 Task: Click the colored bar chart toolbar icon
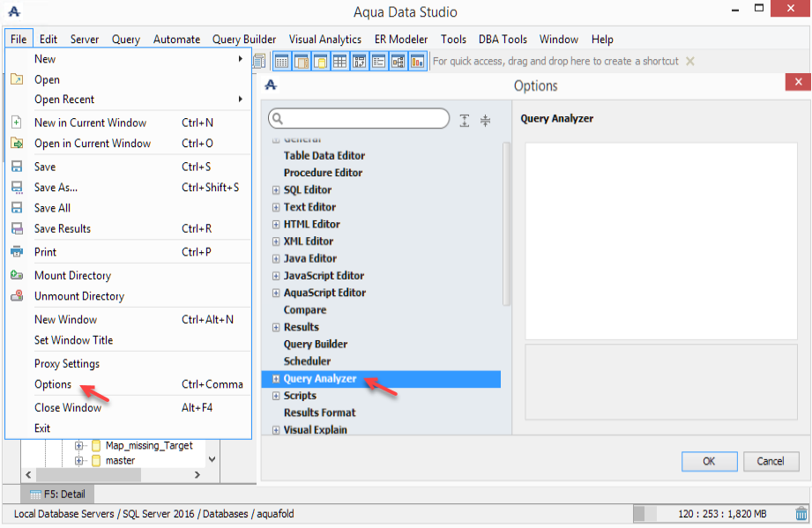click(x=417, y=62)
